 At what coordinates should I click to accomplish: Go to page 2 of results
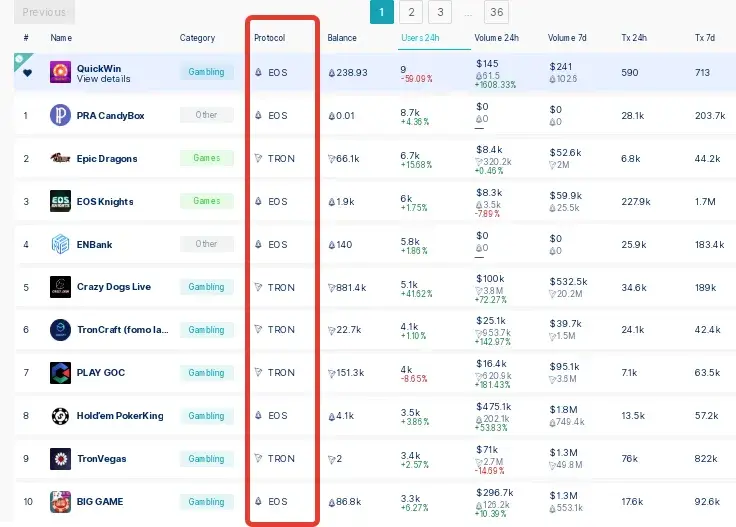[x=411, y=12]
